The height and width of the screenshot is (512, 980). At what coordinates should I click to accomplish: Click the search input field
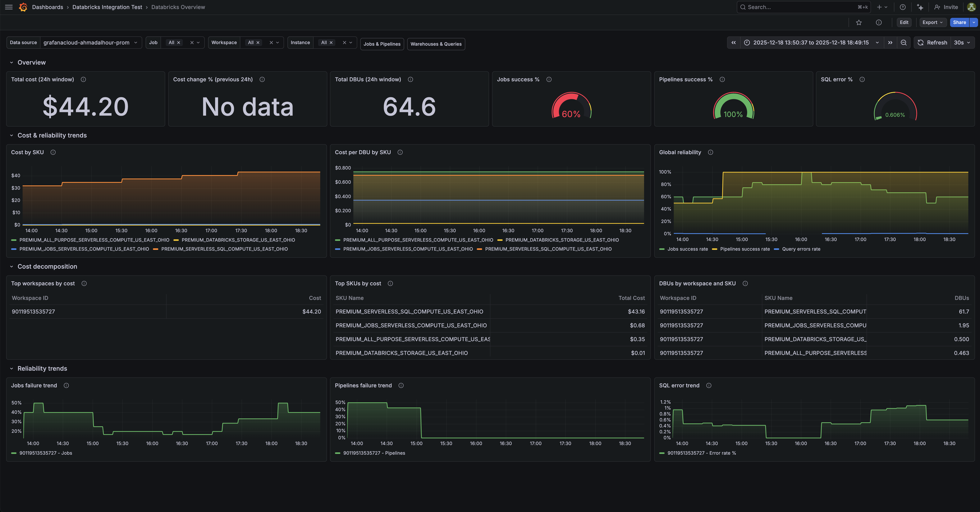coord(803,7)
